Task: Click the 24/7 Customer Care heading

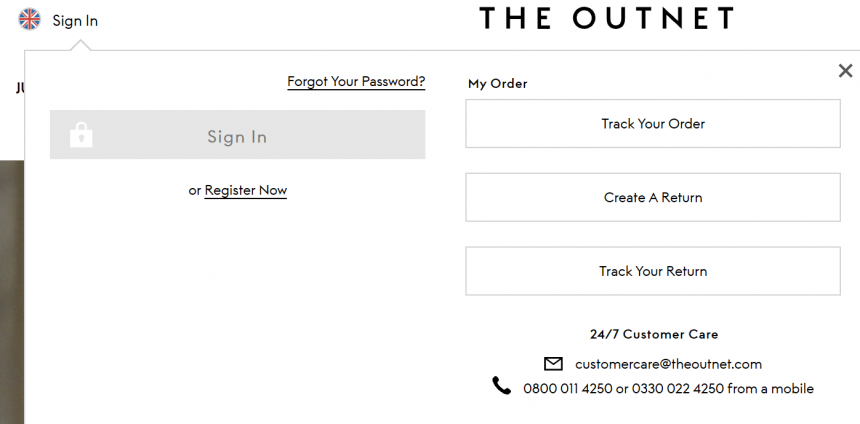Action: point(654,334)
